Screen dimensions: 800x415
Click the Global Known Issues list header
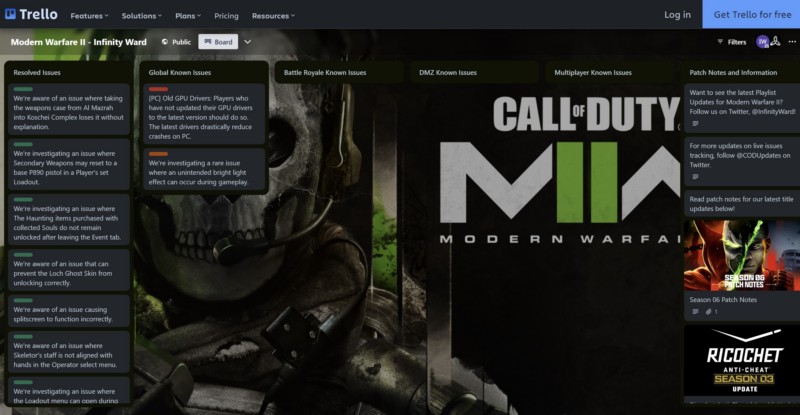coord(180,72)
